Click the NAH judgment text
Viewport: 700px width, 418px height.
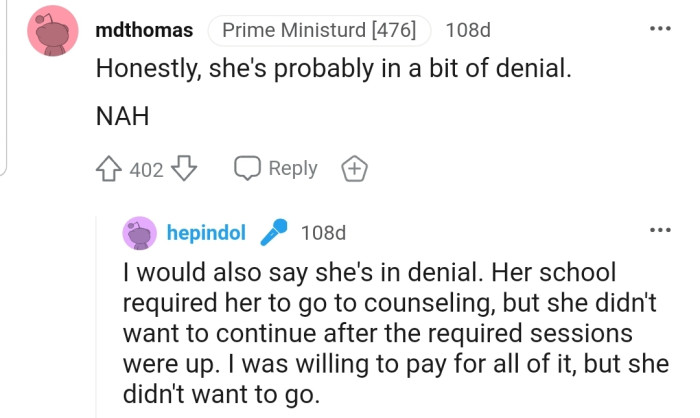(x=122, y=117)
